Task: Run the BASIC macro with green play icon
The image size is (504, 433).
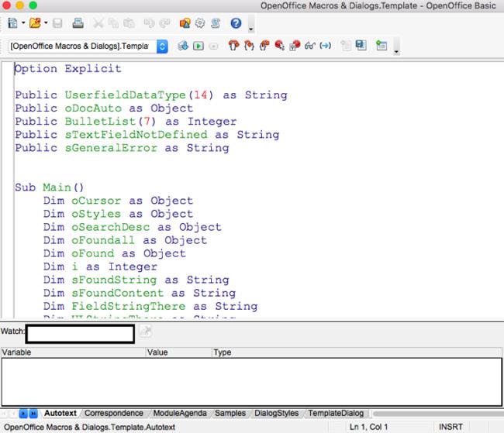Action: pos(199,46)
